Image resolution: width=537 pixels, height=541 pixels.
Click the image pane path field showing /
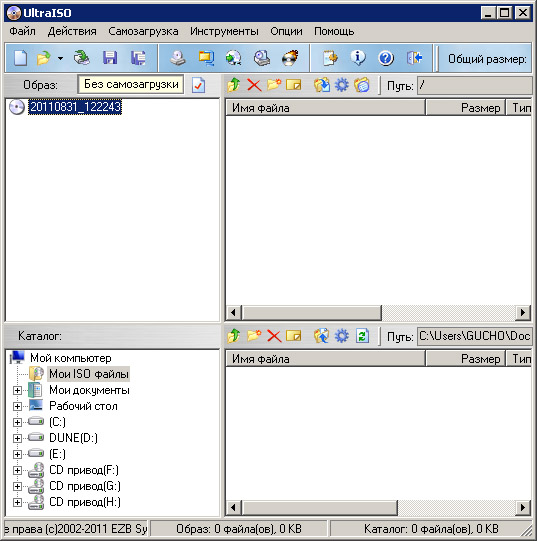[475, 85]
